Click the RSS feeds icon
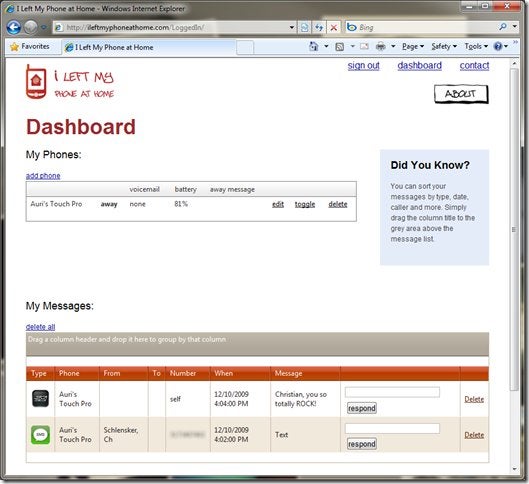529x484 pixels. pos(340,47)
